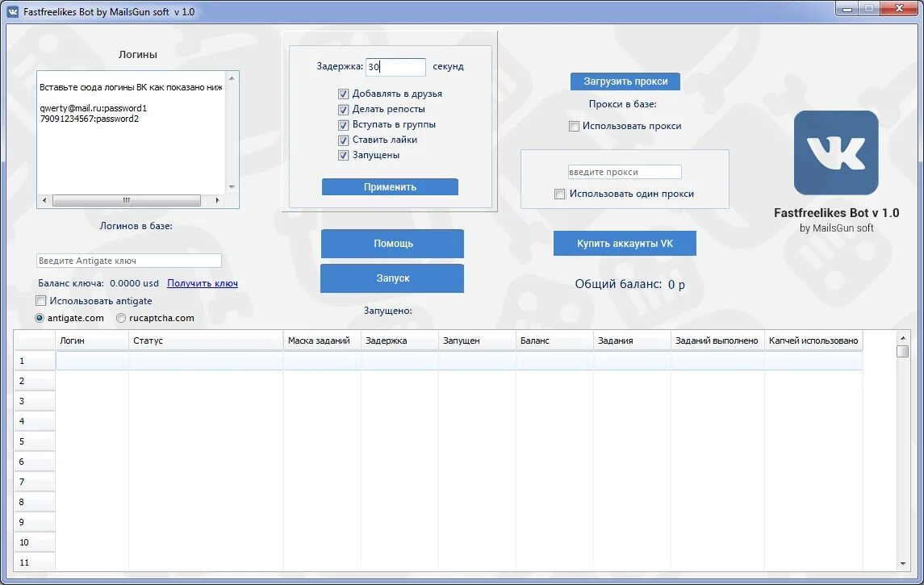Image resolution: width=924 pixels, height=585 pixels.
Task: Enable 'Использовать один прокси' checkbox
Action: coord(560,194)
